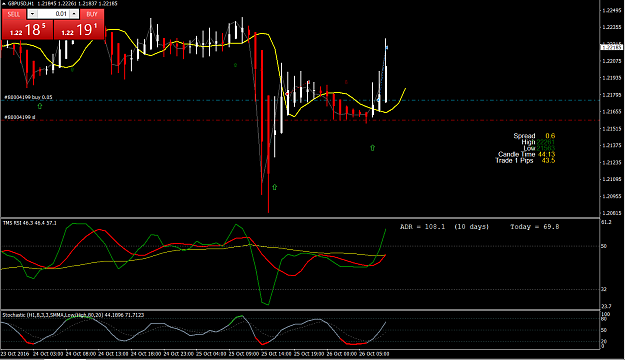Increase lot volume with the right arrow
The image size is (625, 360).
click(x=74, y=14)
